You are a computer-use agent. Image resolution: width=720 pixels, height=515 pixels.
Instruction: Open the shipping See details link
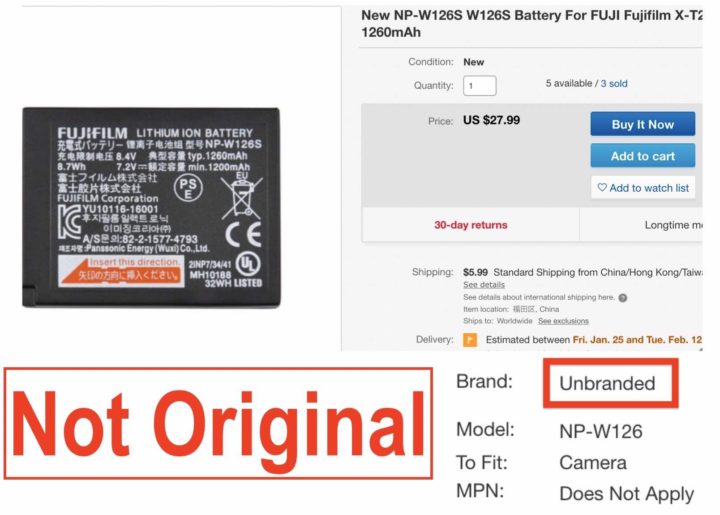484,285
